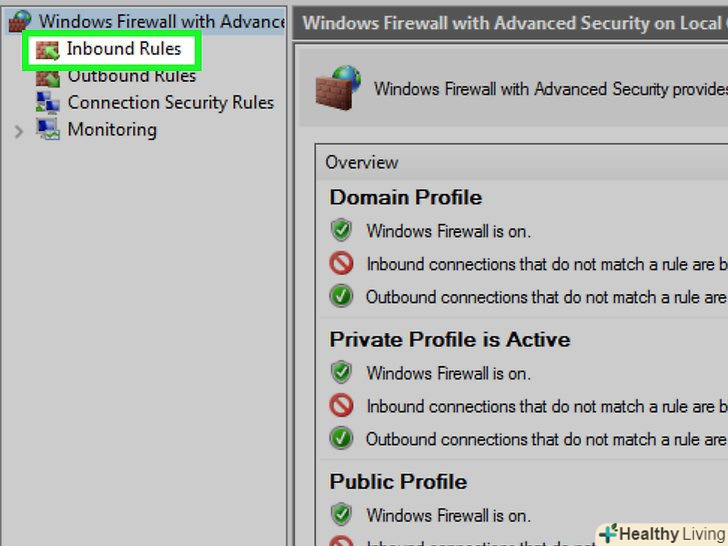Select Connection Security Rules node
The image size is (728, 546).
170,102
